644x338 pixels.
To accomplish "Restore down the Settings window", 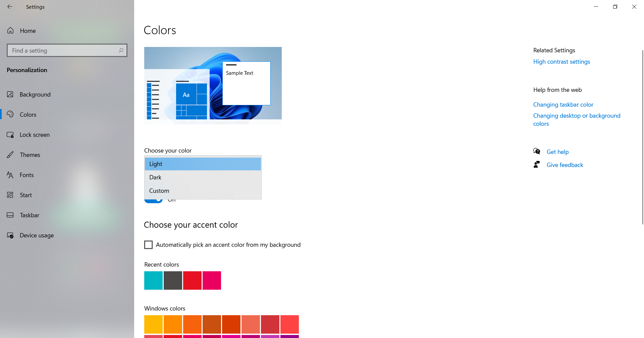I will pyautogui.click(x=615, y=7).
